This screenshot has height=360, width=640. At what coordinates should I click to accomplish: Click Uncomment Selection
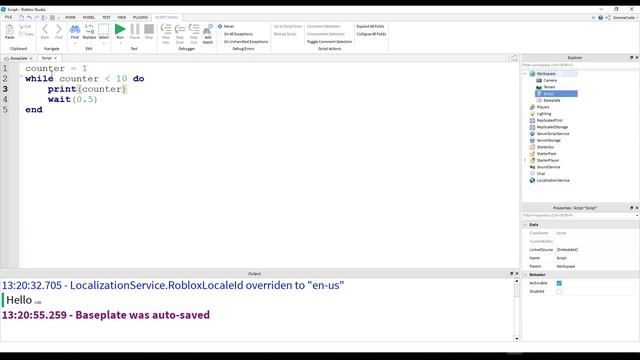pos(326,34)
